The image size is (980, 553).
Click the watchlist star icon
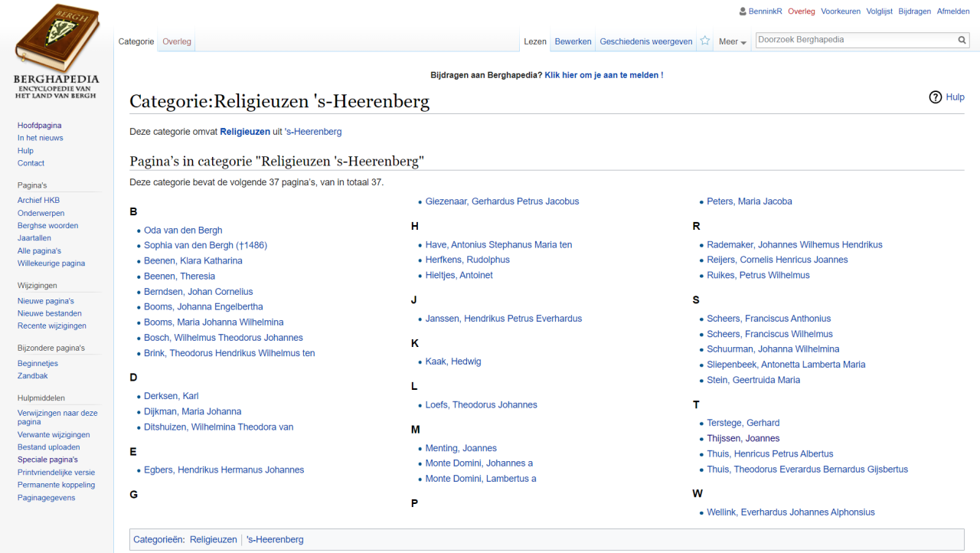pyautogui.click(x=704, y=41)
